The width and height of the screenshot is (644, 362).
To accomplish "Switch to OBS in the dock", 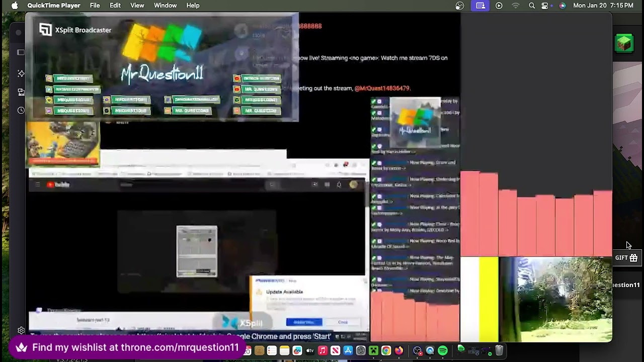I will (x=417, y=350).
